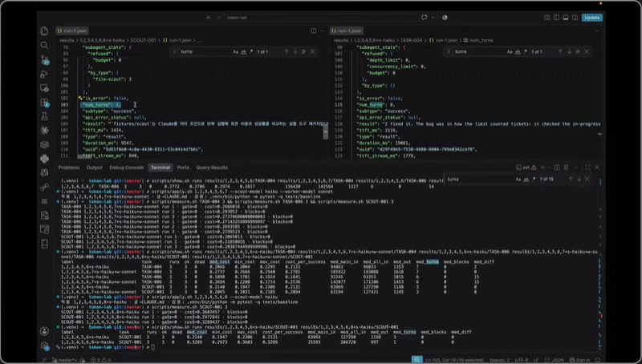Toggle Match Case in terminal find
The image size is (642, 364).
point(518,179)
